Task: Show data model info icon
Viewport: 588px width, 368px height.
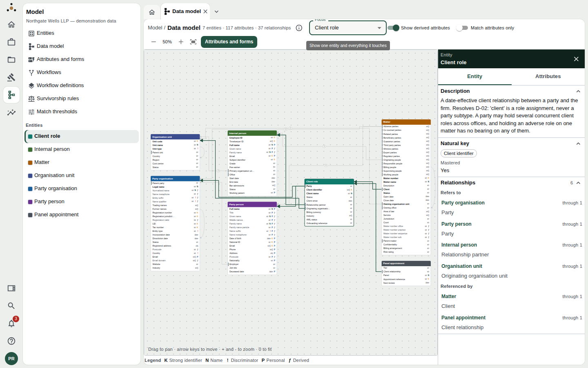Action: point(299,28)
